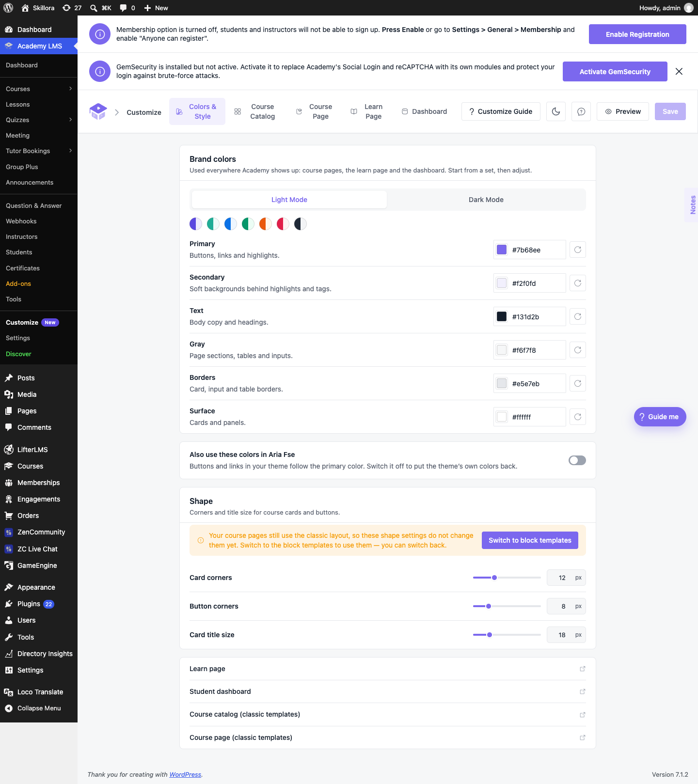Select the orange brand color preset
Screen dimensions: 698x784
coord(266,224)
